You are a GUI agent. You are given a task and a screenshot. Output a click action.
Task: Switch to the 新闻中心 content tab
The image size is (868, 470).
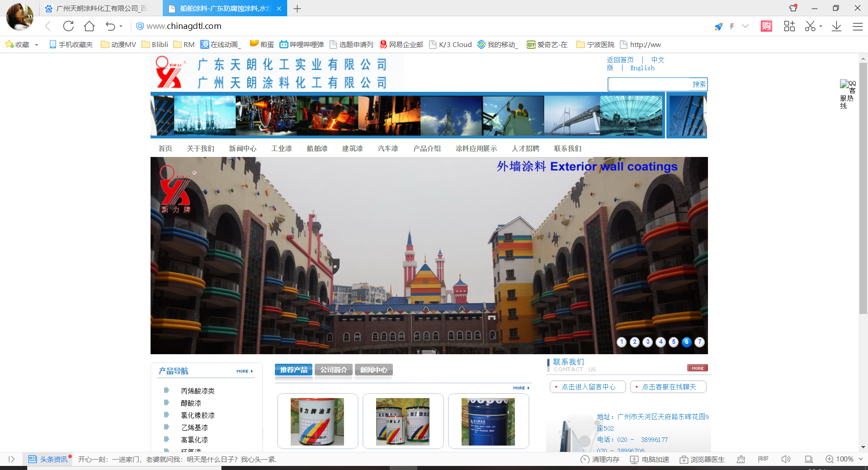374,370
